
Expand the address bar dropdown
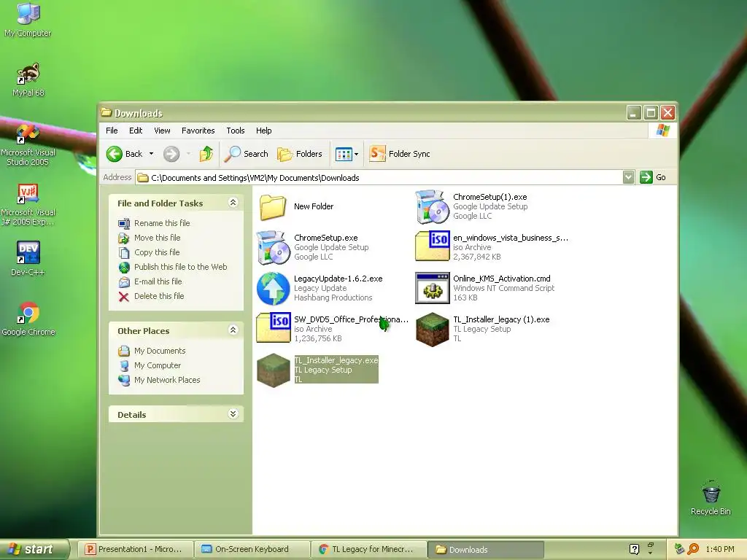click(628, 177)
